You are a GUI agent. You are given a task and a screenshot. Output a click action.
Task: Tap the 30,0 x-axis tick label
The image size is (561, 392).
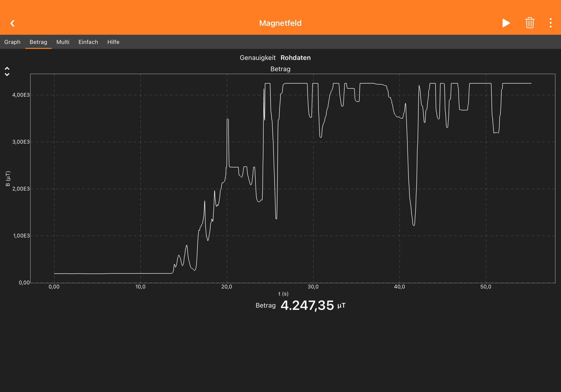[313, 287]
